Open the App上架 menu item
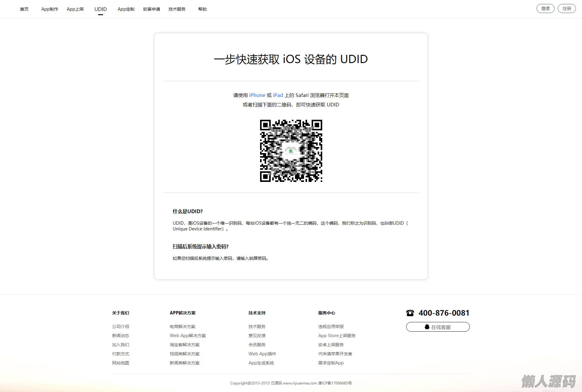 point(75,9)
